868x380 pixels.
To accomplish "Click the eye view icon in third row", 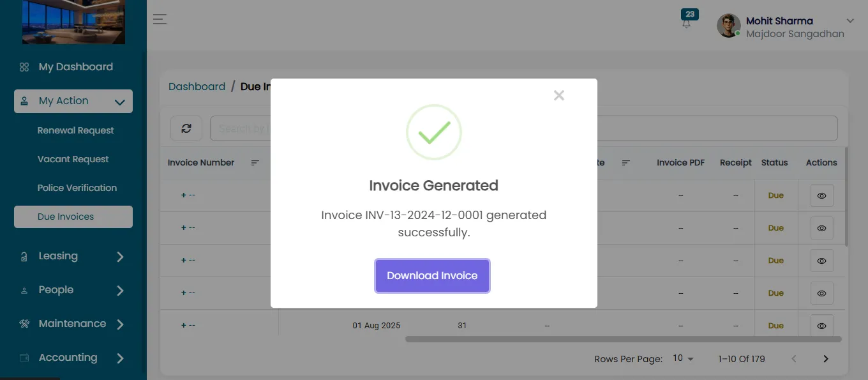I will tap(822, 261).
